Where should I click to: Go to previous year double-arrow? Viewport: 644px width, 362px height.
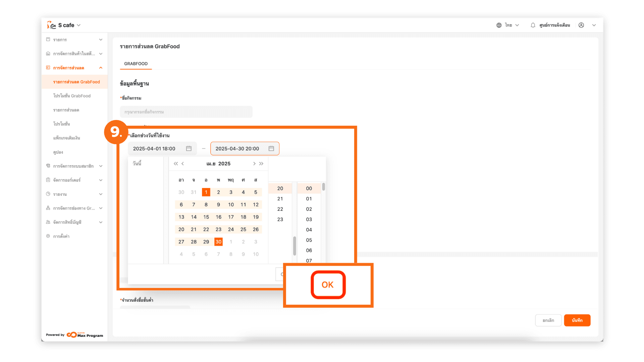click(x=175, y=164)
